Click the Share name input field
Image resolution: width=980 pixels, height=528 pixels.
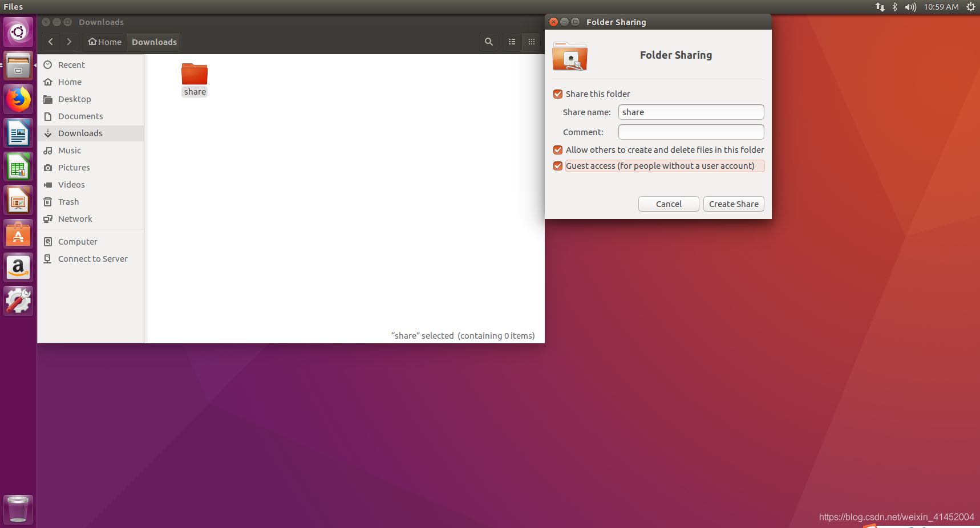[x=691, y=112]
